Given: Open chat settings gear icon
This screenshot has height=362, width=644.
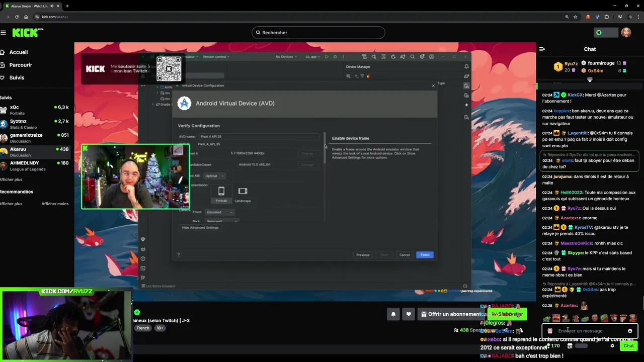Looking at the screenshot, I should click(612, 346).
